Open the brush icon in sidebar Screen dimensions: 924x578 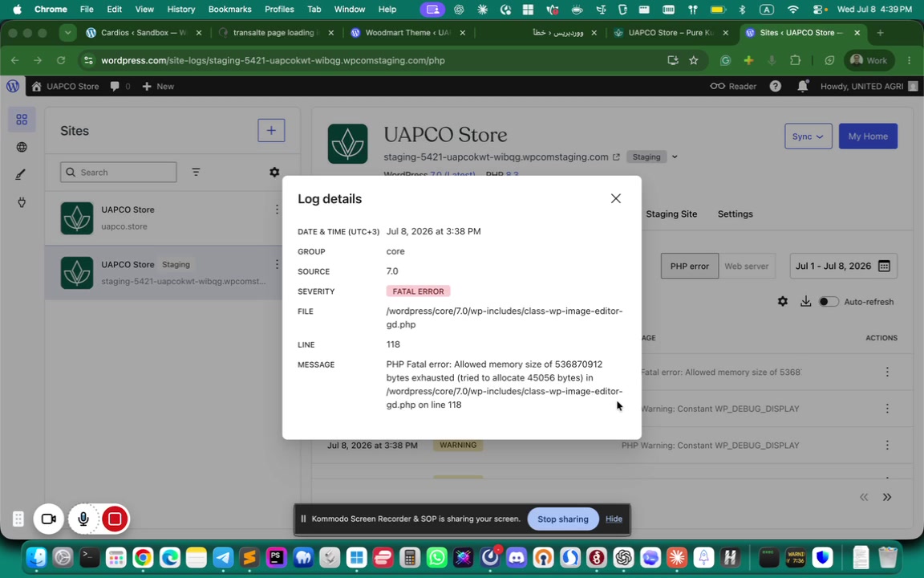pos(22,174)
